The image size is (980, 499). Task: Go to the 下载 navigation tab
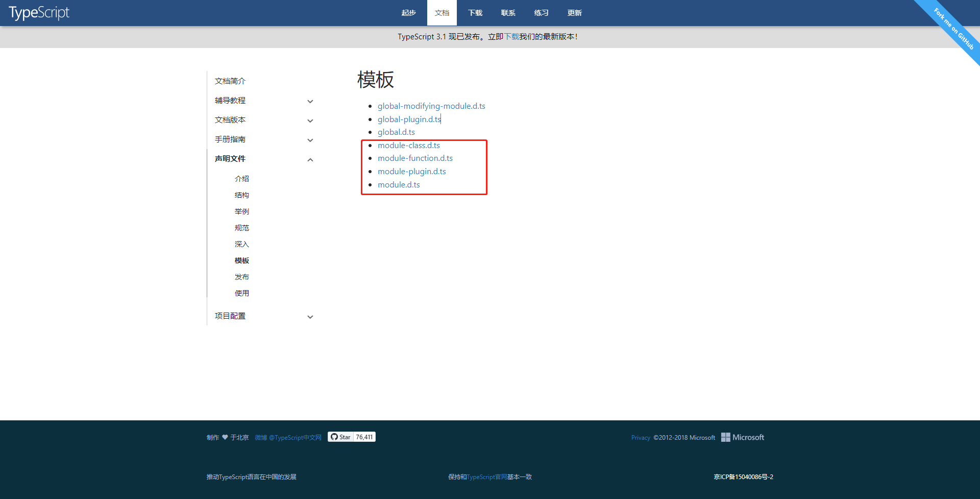pos(475,13)
